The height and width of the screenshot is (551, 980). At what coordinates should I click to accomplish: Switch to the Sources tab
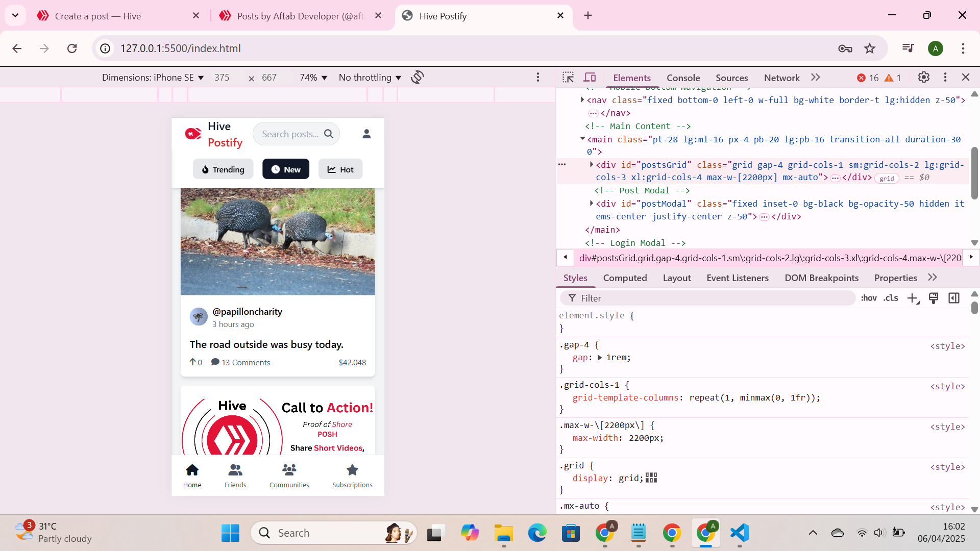pyautogui.click(x=731, y=78)
